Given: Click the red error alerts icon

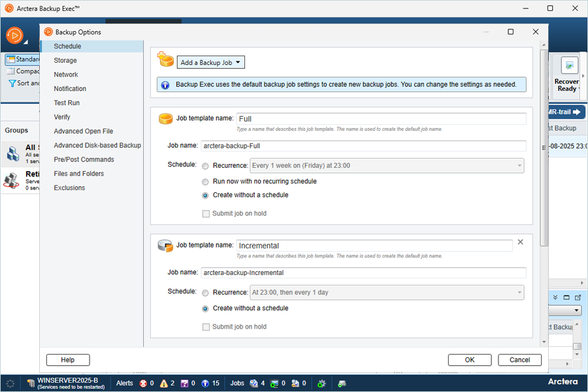Looking at the screenshot, I should (x=143, y=384).
